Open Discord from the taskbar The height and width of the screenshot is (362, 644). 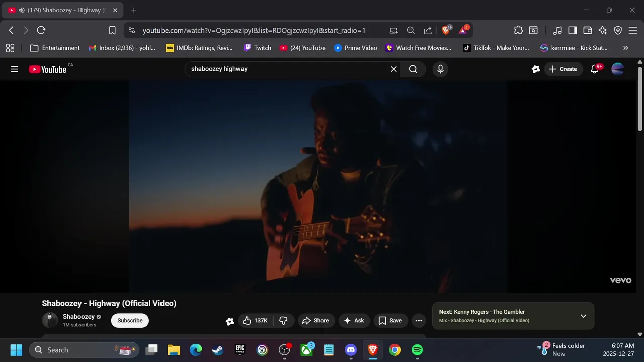click(351, 350)
